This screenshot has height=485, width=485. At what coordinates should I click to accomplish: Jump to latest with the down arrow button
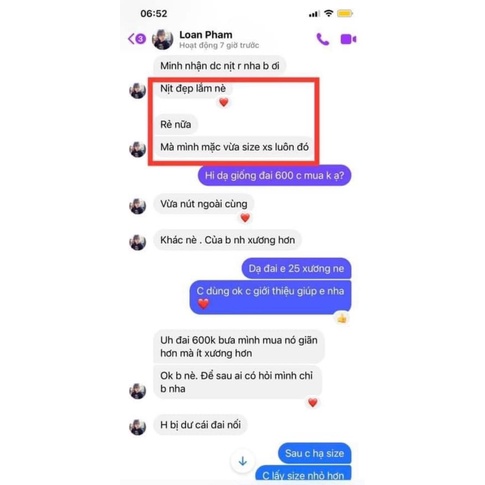coord(243,461)
